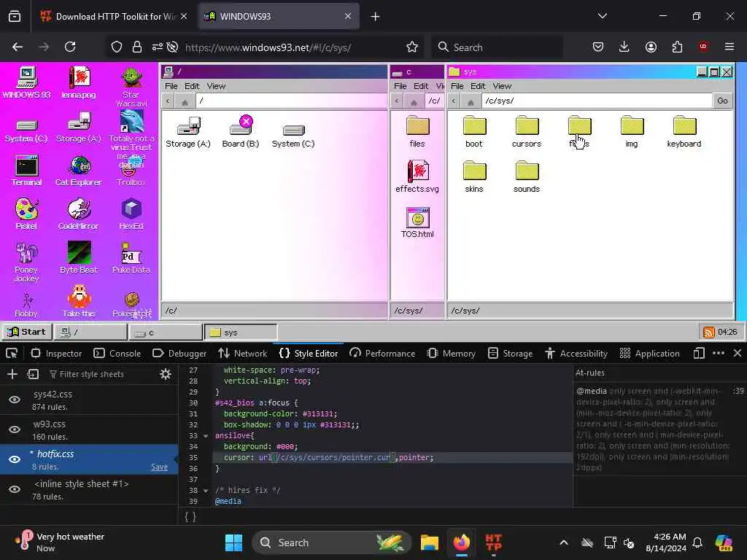This screenshot has width=747, height=560.
Task: Select the keyboard folder in sys window
Action: tap(684, 131)
